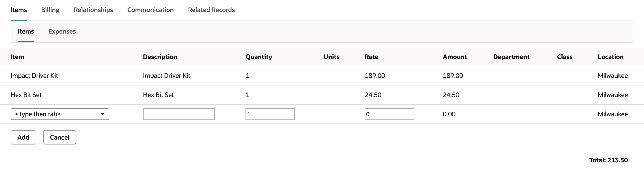
Task: Open the Billing tab
Action: tap(50, 10)
